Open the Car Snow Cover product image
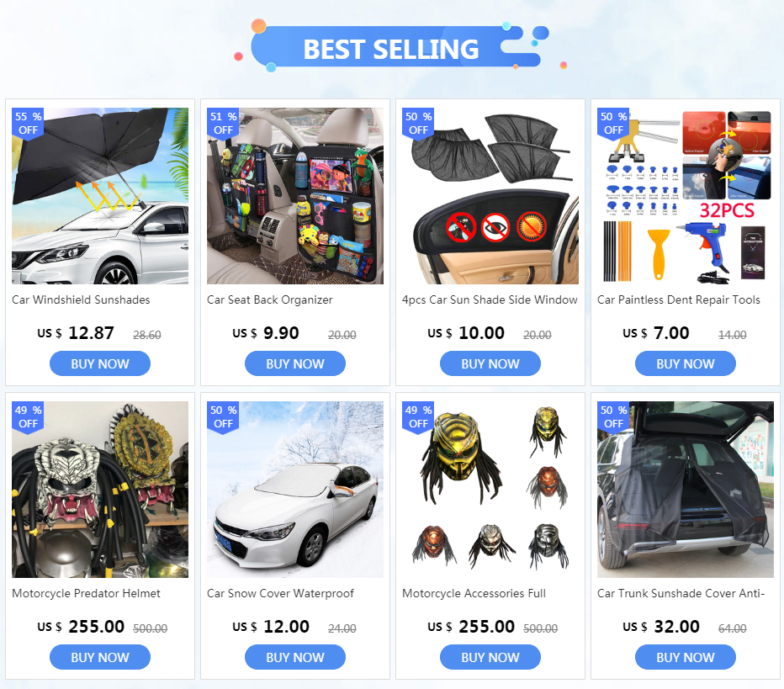 pyautogui.click(x=295, y=490)
